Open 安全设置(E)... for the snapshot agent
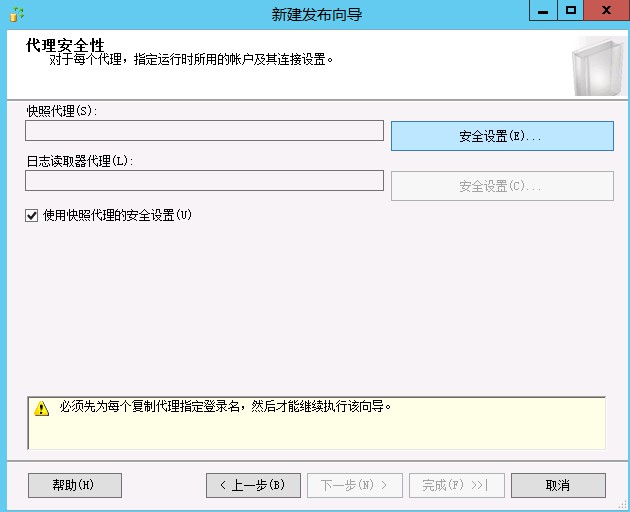 501,136
